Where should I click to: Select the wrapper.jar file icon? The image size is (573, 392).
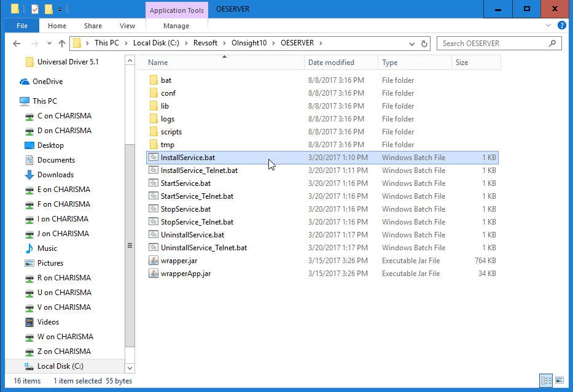[154, 261]
